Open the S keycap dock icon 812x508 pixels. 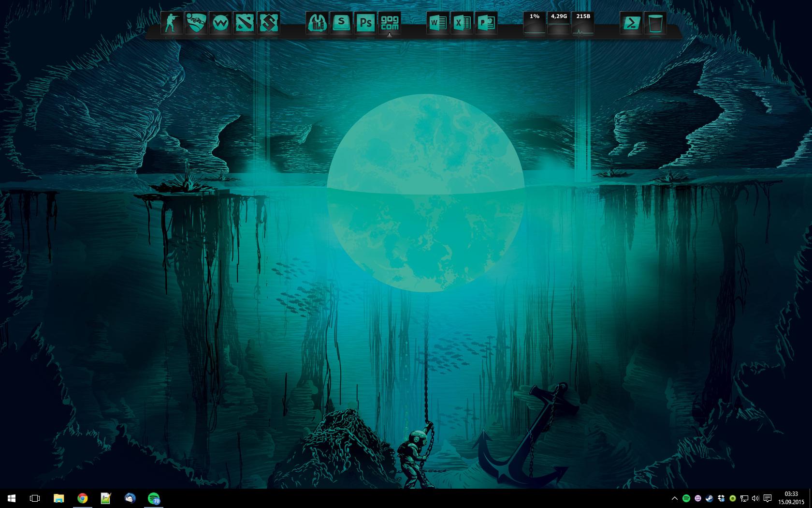coord(341,23)
